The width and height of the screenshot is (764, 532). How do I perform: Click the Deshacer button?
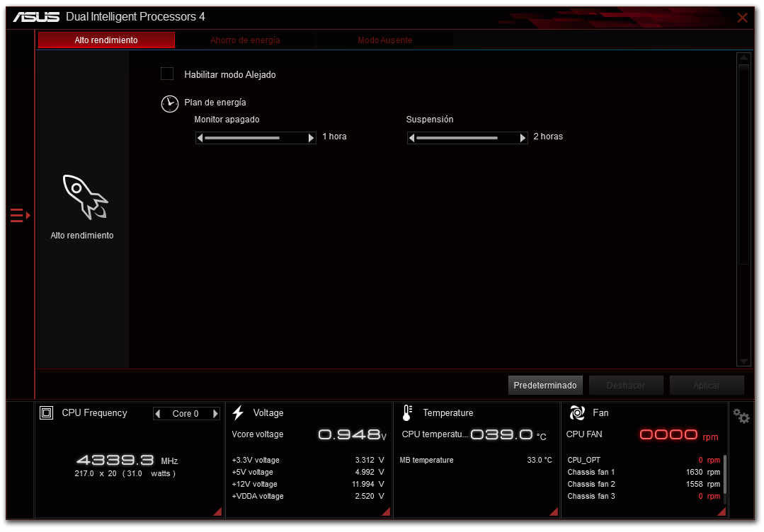626,386
